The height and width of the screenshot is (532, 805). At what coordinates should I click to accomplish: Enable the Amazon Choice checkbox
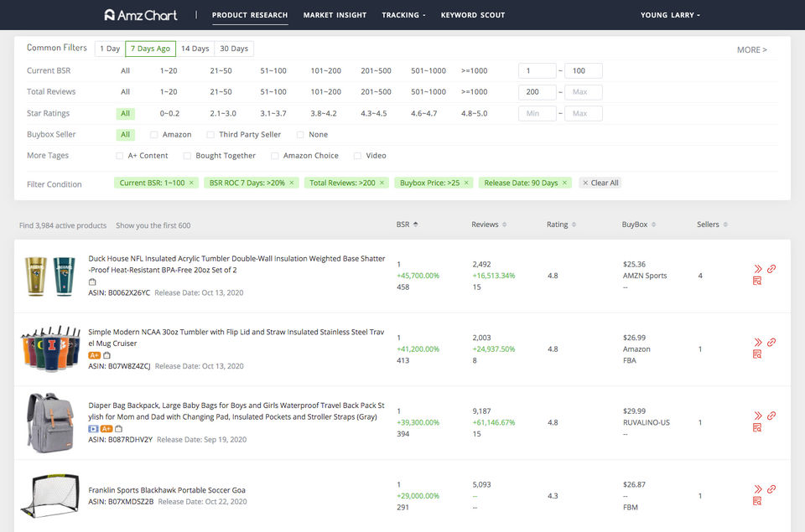[275, 156]
